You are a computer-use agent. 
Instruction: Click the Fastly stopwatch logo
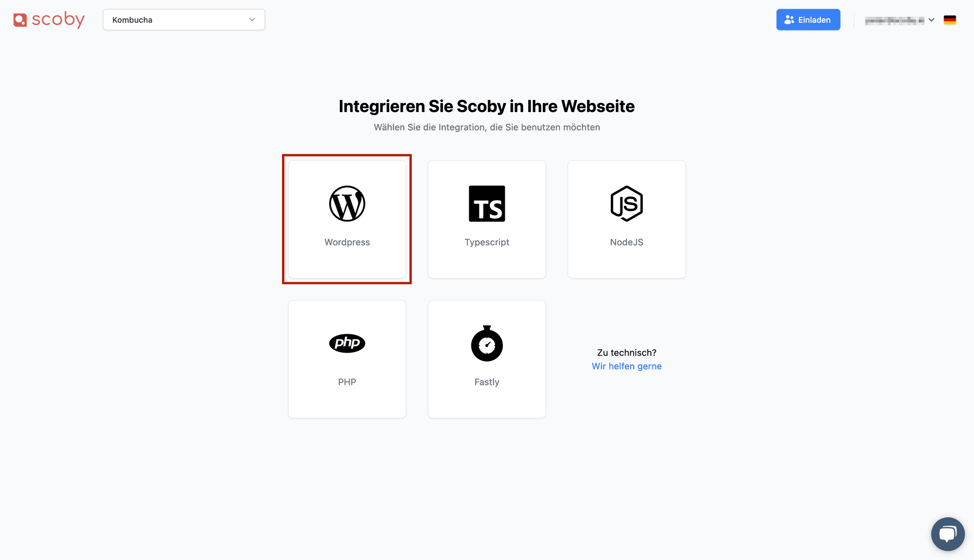pos(486,343)
